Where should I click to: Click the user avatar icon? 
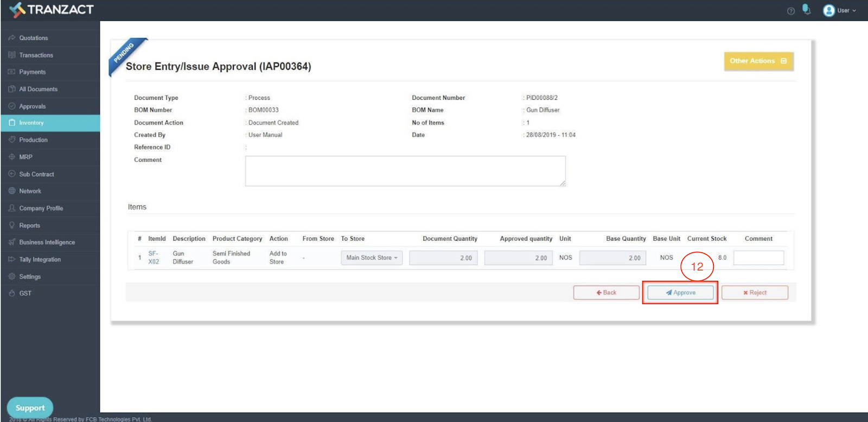[x=828, y=10]
